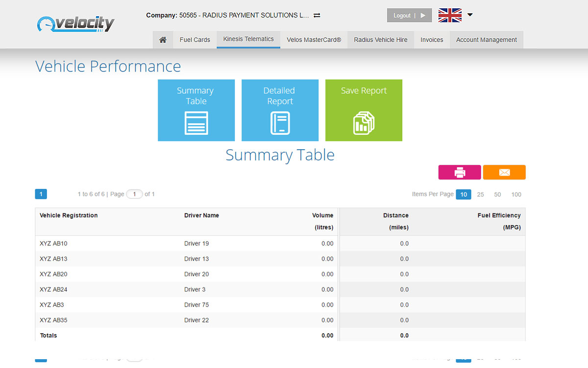This screenshot has width=588, height=368.
Task: Click the Velocity logo
Action: point(75,24)
